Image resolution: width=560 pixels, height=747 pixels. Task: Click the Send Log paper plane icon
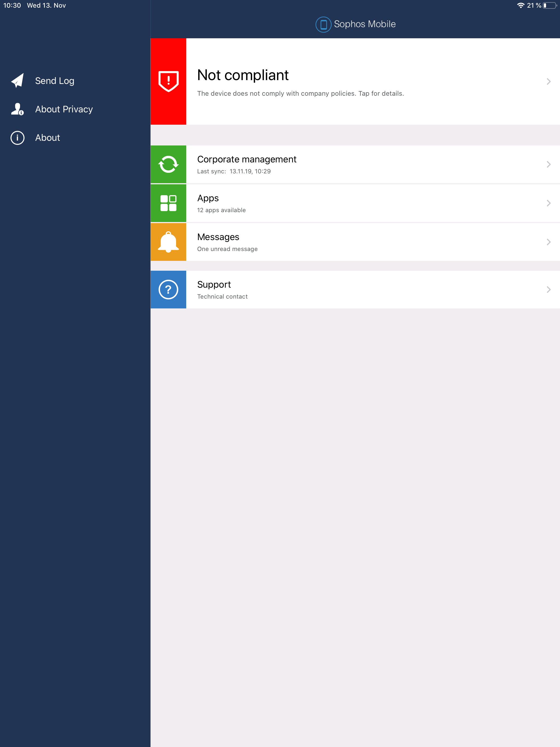(x=17, y=81)
